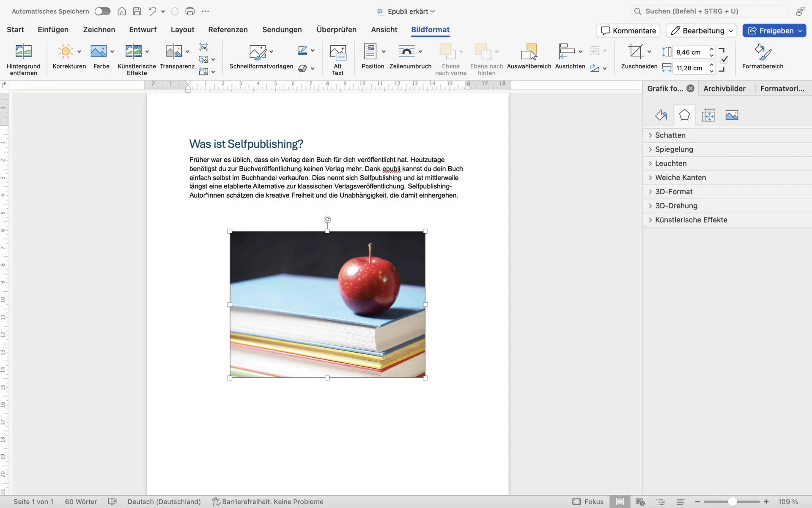Click Seite 1 von 1 indicator
The image size is (812, 508).
(x=33, y=502)
